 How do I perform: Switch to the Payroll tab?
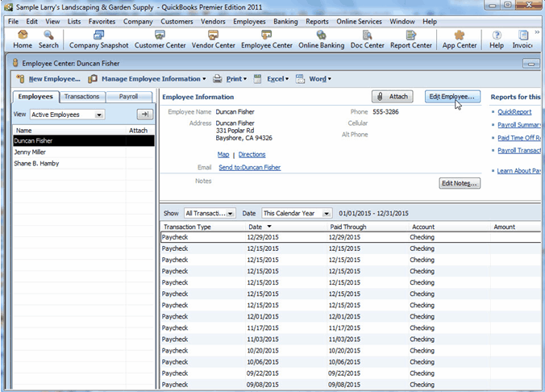pyautogui.click(x=128, y=97)
